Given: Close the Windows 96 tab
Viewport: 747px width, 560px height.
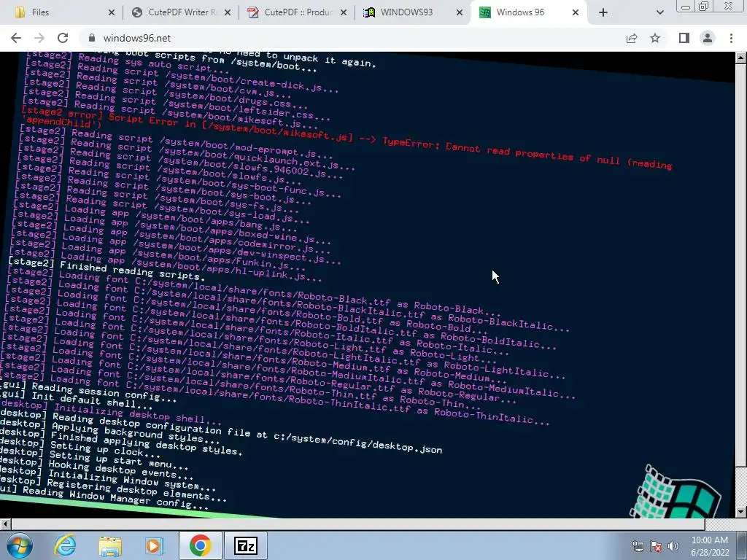Looking at the screenshot, I should [576, 12].
